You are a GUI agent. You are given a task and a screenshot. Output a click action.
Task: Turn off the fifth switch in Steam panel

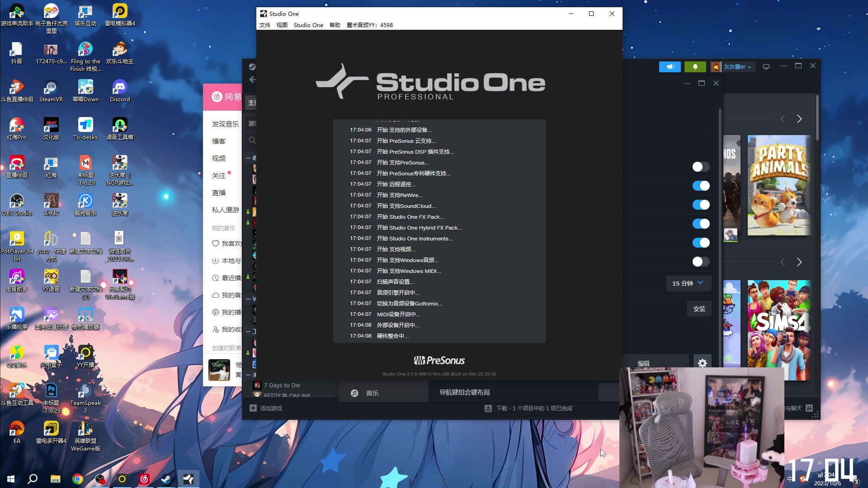click(x=701, y=243)
